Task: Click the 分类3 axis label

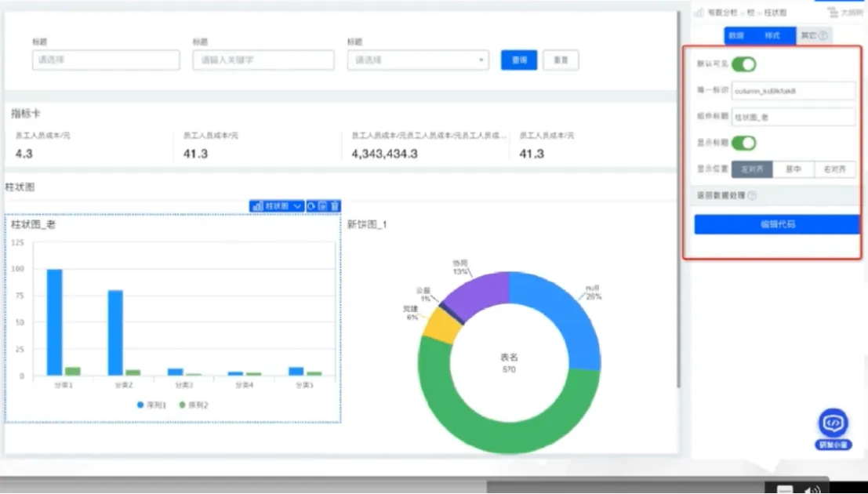Action: click(x=183, y=385)
